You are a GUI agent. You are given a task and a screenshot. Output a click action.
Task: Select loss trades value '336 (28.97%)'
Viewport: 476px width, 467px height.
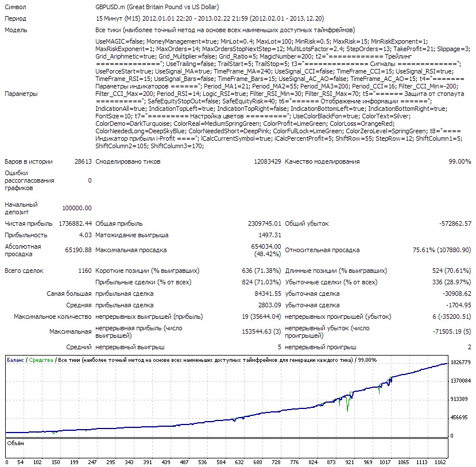452,283
